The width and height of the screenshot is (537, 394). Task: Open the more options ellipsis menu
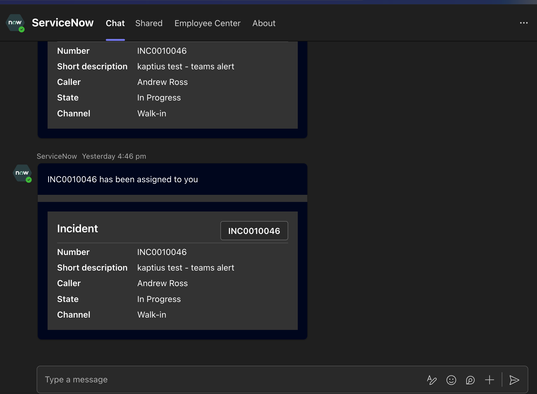[524, 23]
